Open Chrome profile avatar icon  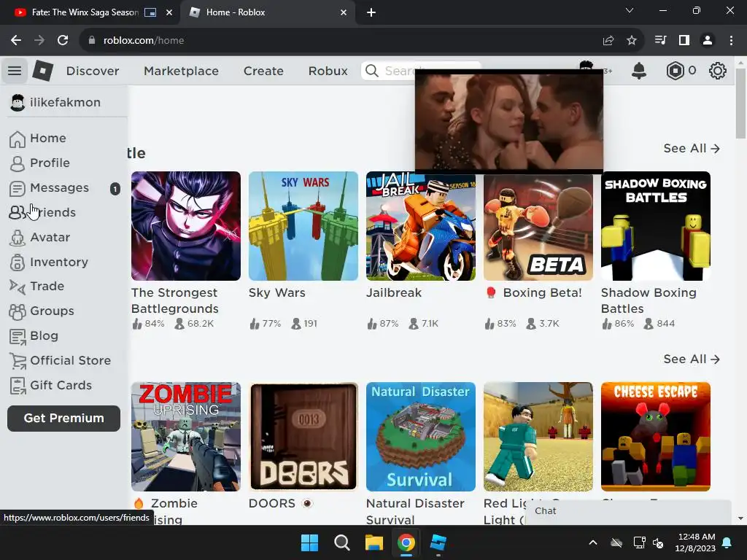(x=708, y=41)
